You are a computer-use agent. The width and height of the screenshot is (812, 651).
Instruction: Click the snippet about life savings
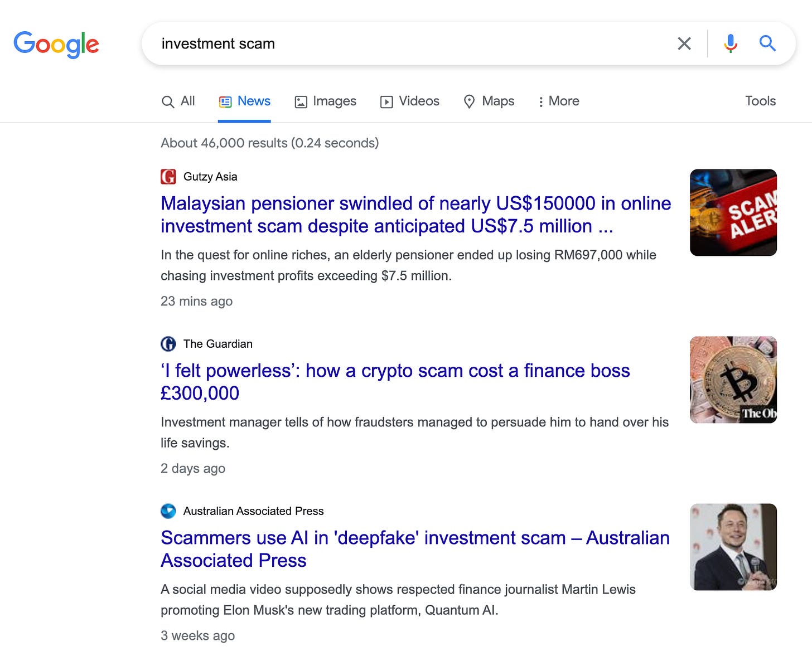click(414, 433)
